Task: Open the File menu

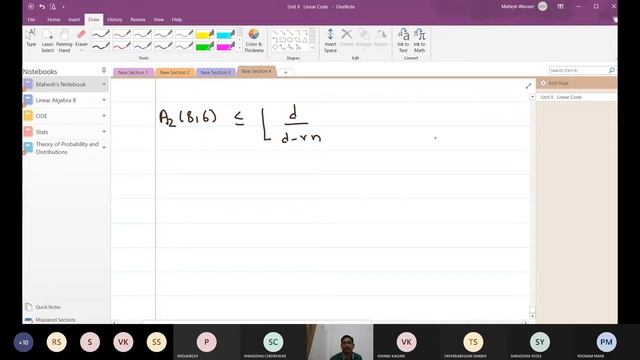Action: point(31,20)
